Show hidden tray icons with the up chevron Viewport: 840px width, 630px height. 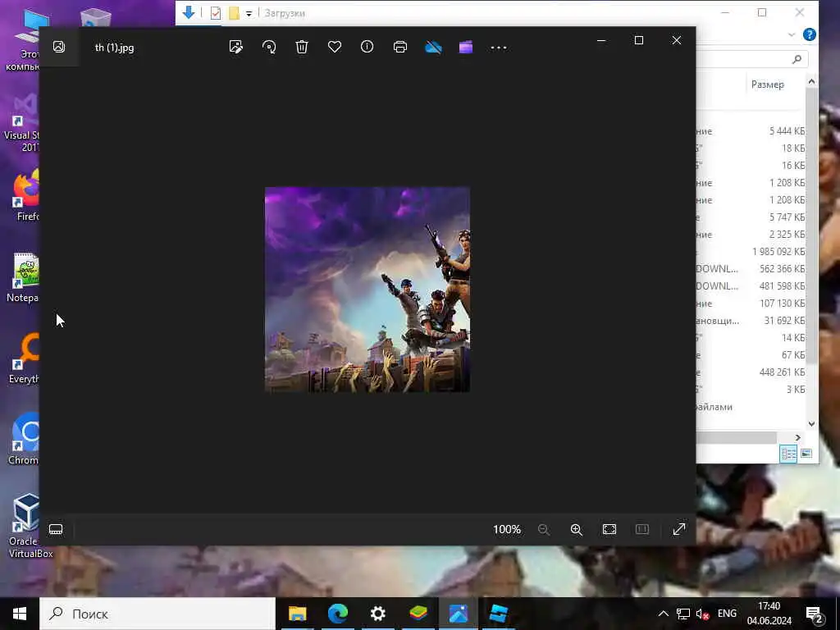pos(663,614)
